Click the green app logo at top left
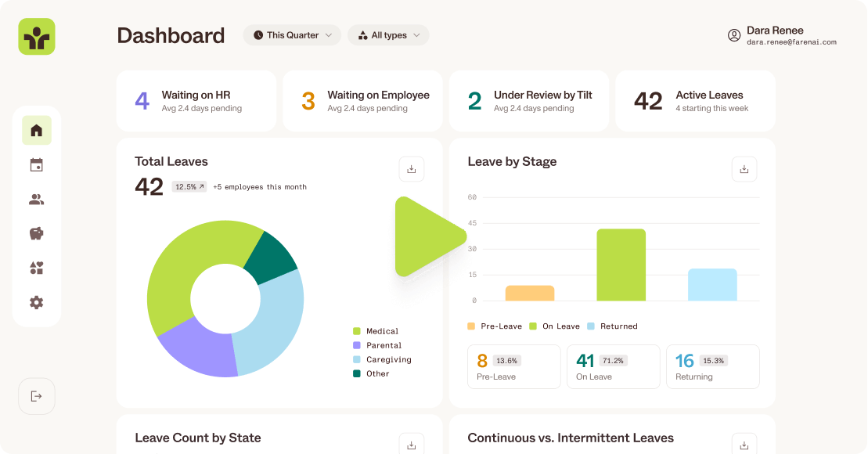The width and height of the screenshot is (868, 454). [x=36, y=37]
